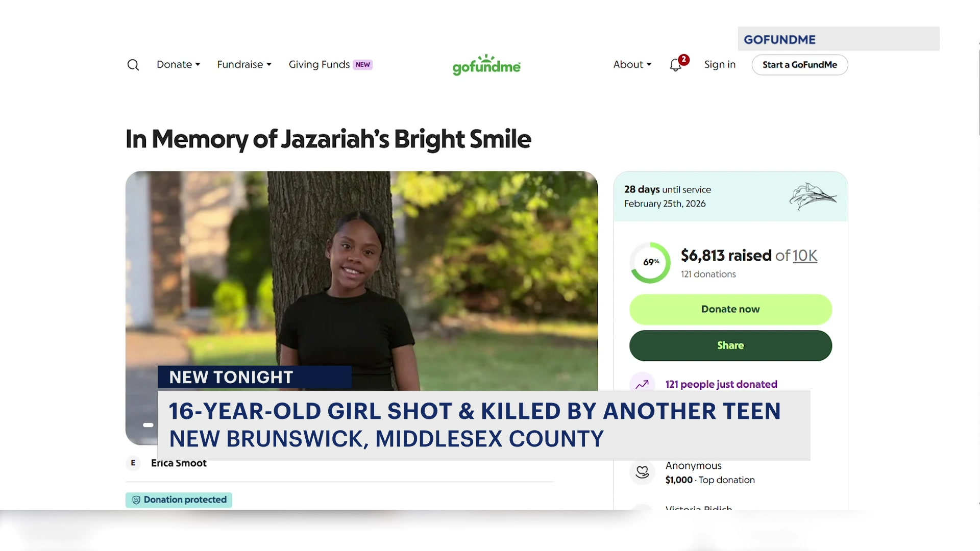Image resolution: width=980 pixels, height=551 pixels.
Task: Open notifications bell icon
Action: [676, 65]
